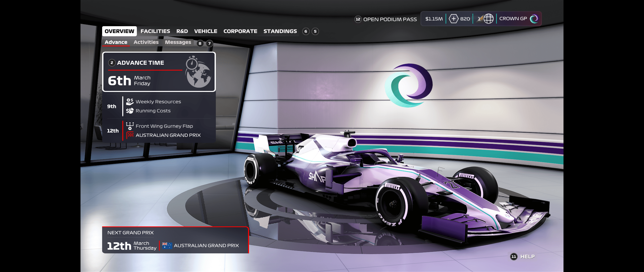Image resolution: width=644 pixels, height=272 pixels.
Task: Click the resource points plus hexagon icon
Action: point(454,19)
